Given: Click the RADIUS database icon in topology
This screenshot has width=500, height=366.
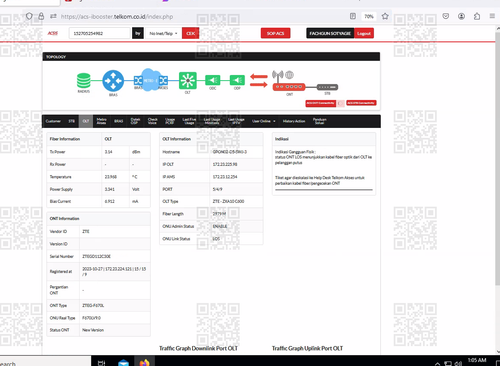Looking at the screenshot, I should (83, 81).
